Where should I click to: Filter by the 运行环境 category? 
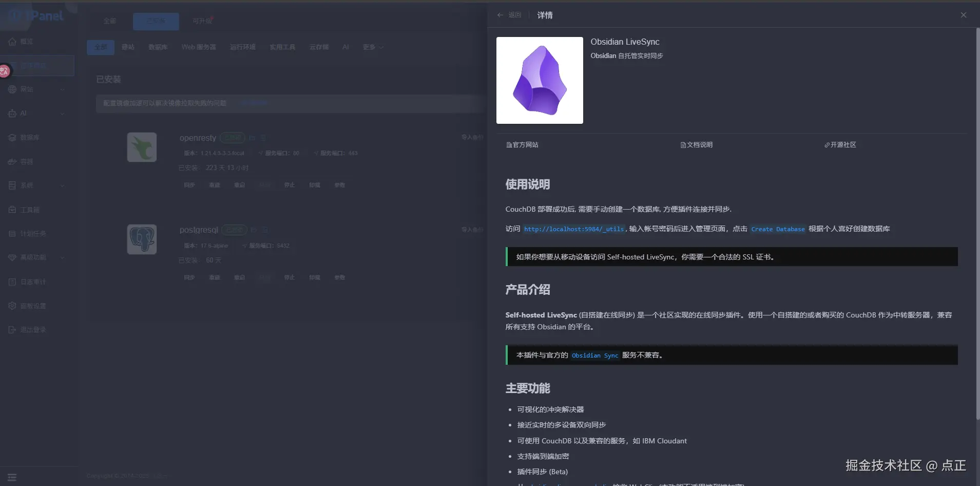[243, 47]
